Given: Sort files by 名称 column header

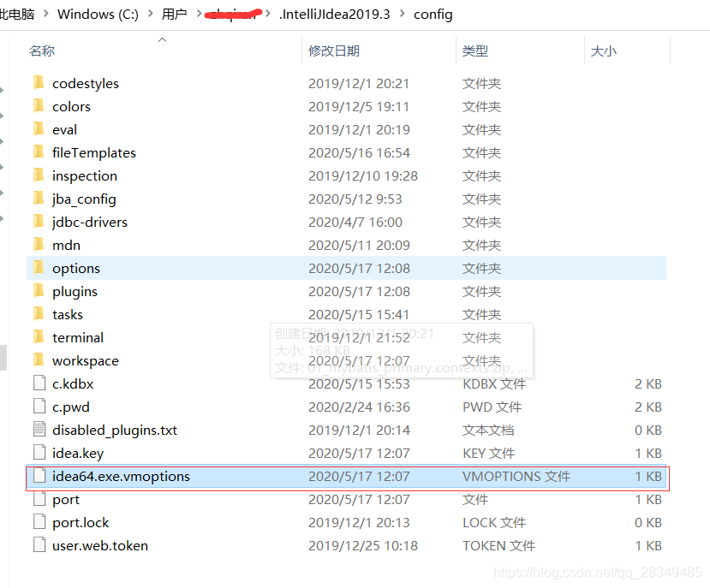Looking at the screenshot, I should (42, 50).
